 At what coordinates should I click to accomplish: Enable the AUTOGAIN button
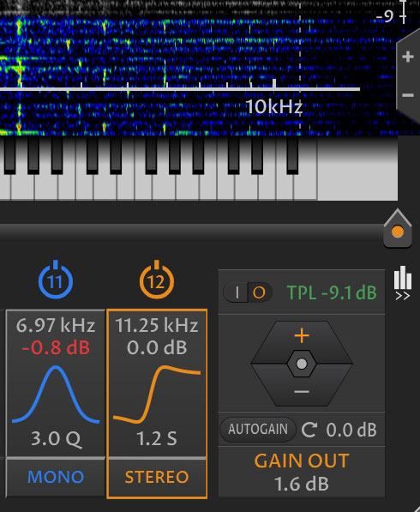pyautogui.click(x=258, y=429)
